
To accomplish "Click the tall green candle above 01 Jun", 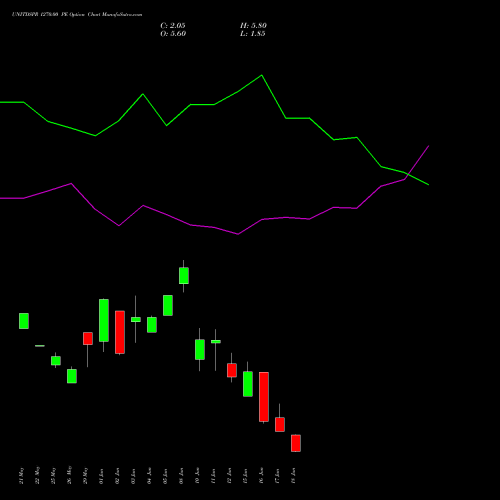I will point(104,320).
